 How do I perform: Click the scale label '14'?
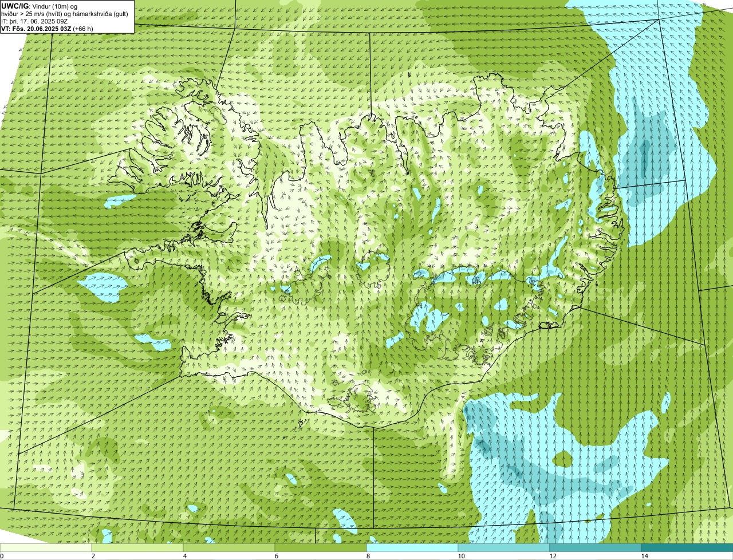644,556
